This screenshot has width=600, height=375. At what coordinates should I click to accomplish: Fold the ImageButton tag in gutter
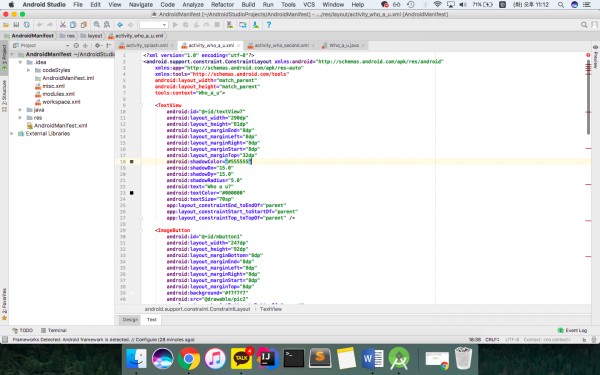pos(141,230)
